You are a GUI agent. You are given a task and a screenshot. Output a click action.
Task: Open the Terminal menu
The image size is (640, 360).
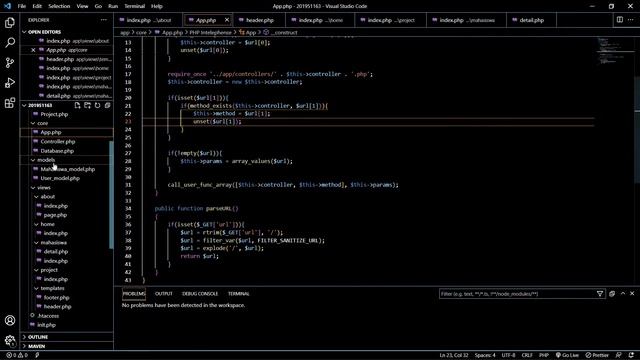tap(134, 6)
